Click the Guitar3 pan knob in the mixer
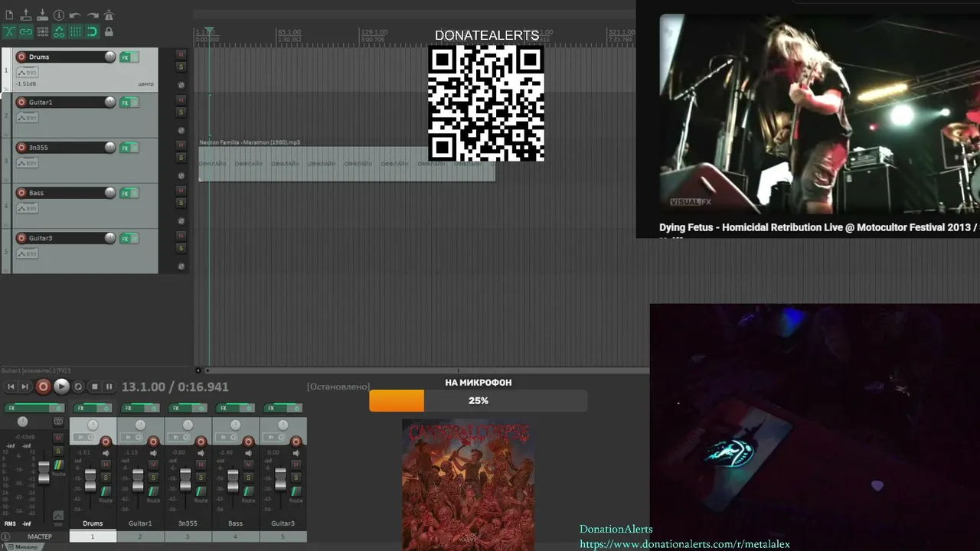The width and height of the screenshot is (980, 551). (x=283, y=425)
